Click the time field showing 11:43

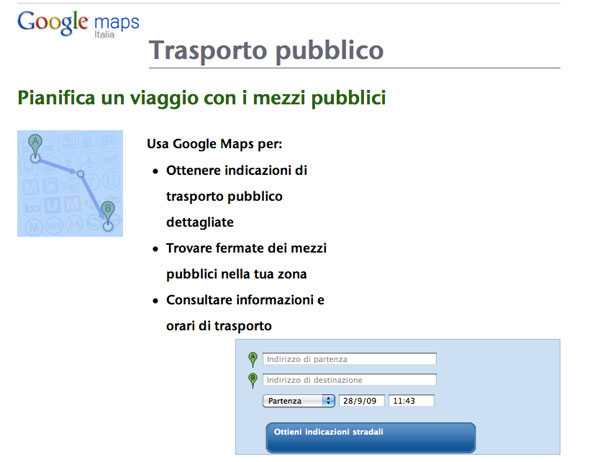[x=411, y=401]
